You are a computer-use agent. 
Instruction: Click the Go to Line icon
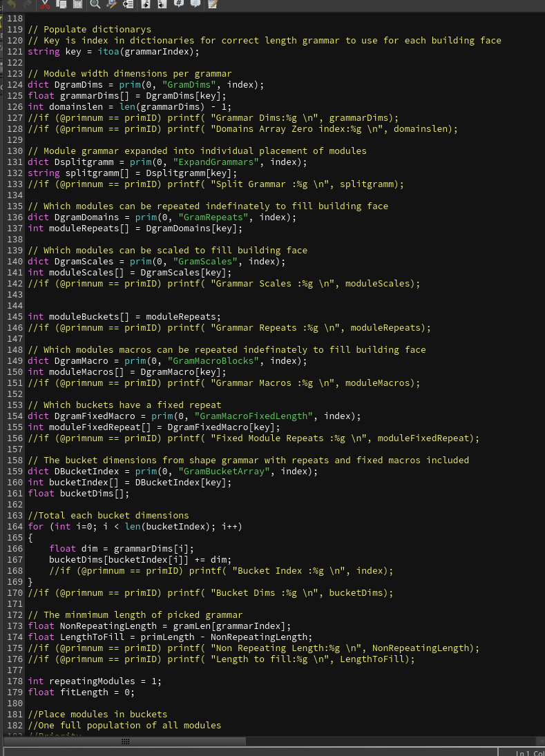pos(128,4)
